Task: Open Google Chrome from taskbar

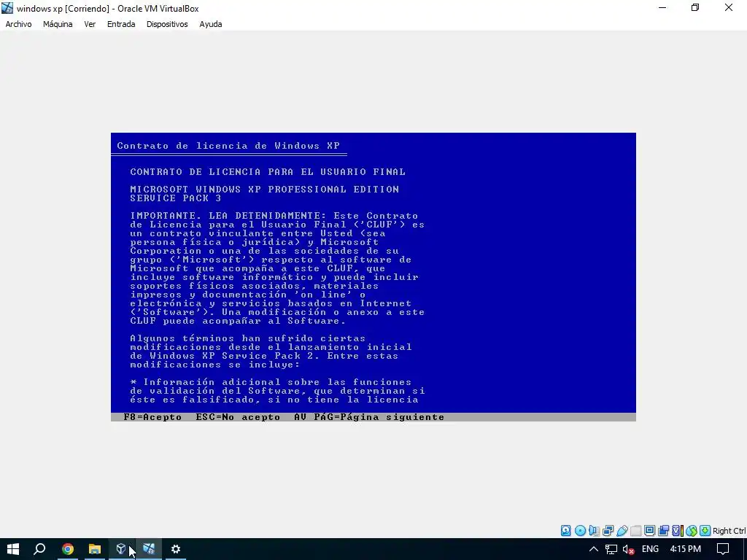Action: tap(68, 549)
